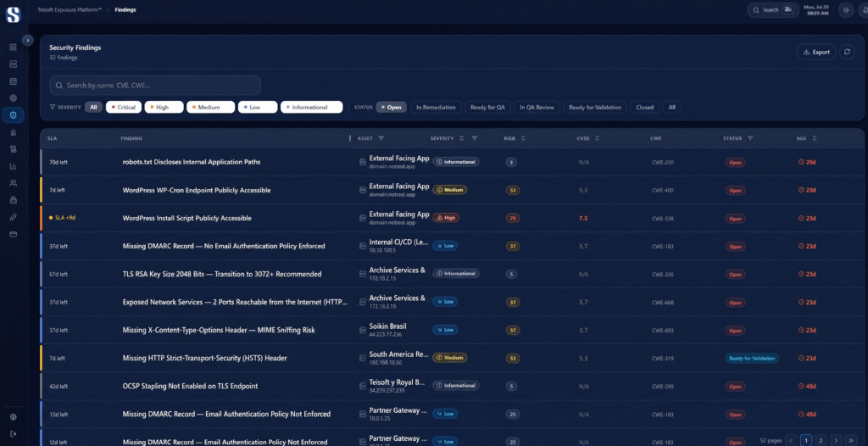Go to the next page arrow
The height and width of the screenshot is (446, 868).
tap(837, 440)
